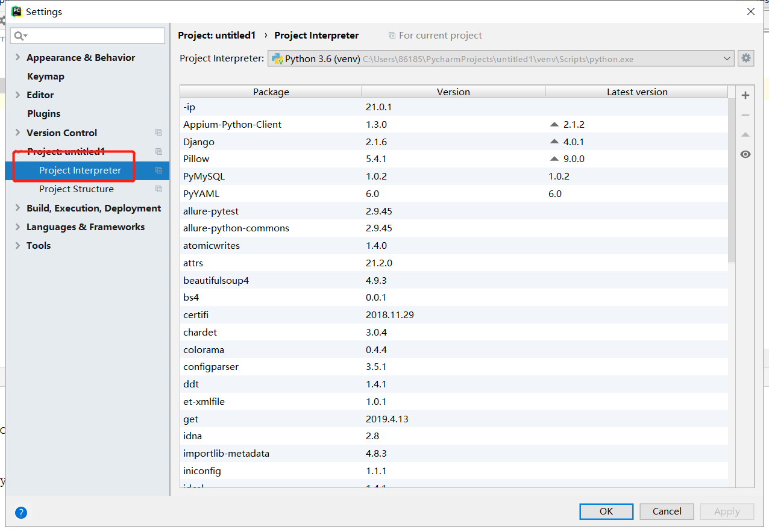
Task: Select the get package row
Action: [x=454, y=419]
